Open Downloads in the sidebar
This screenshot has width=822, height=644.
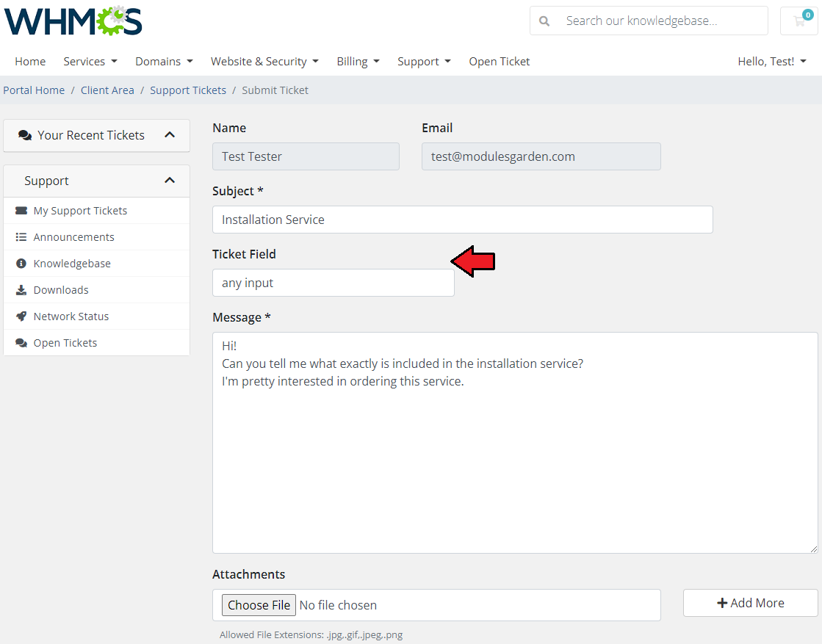(x=96, y=290)
